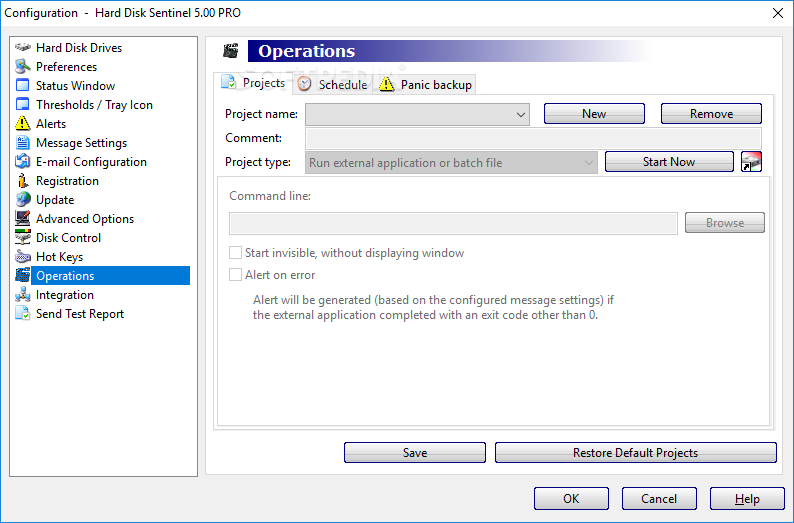Screen dimensions: 794x523
Task: Open the Registration page
Action: pyautogui.click(x=67, y=181)
